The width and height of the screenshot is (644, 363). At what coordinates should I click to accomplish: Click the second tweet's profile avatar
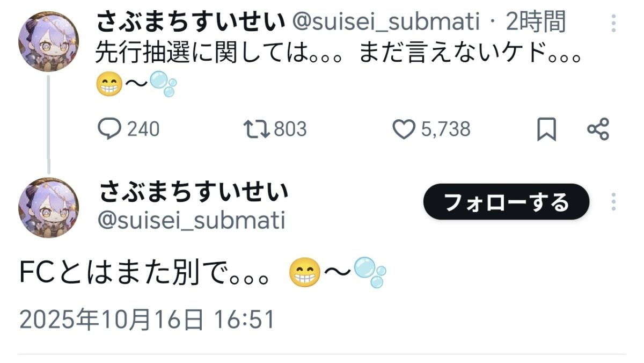(48, 207)
